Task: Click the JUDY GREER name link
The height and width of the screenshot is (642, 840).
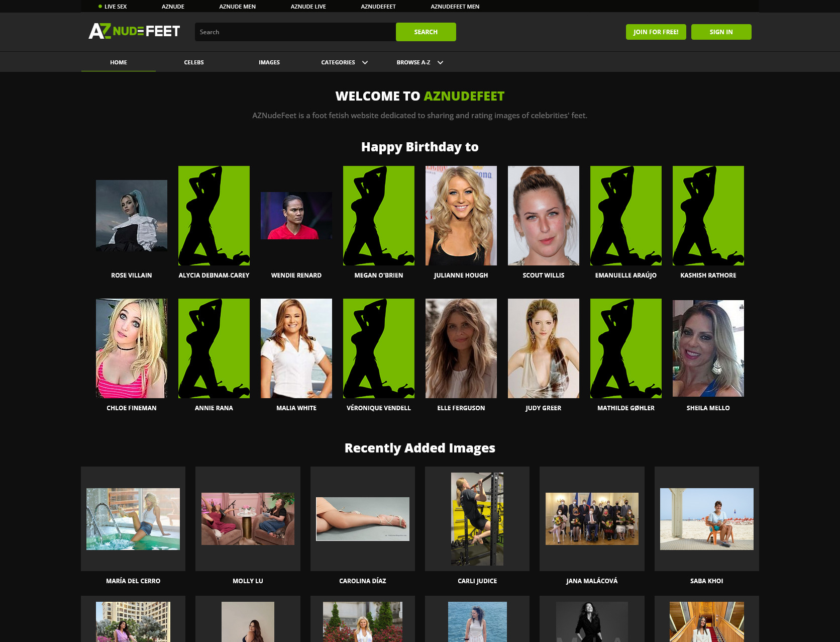Action: [544, 408]
